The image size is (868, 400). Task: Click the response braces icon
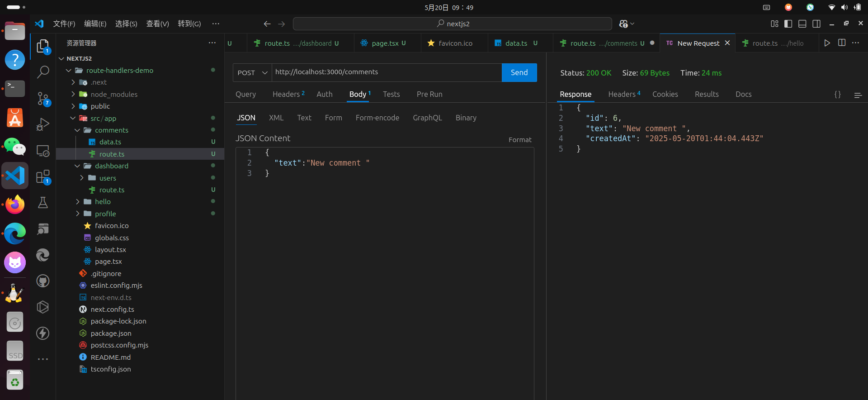point(837,95)
